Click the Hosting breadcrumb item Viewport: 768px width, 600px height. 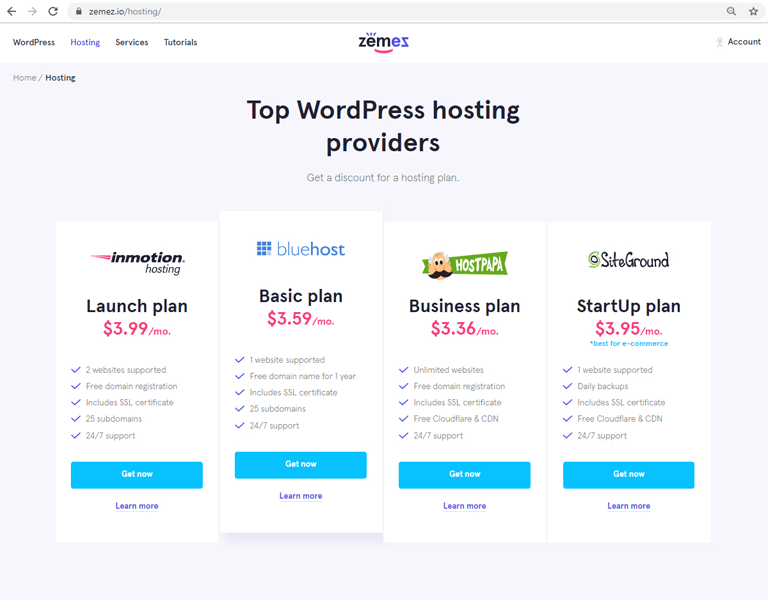pyautogui.click(x=60, y=78)
